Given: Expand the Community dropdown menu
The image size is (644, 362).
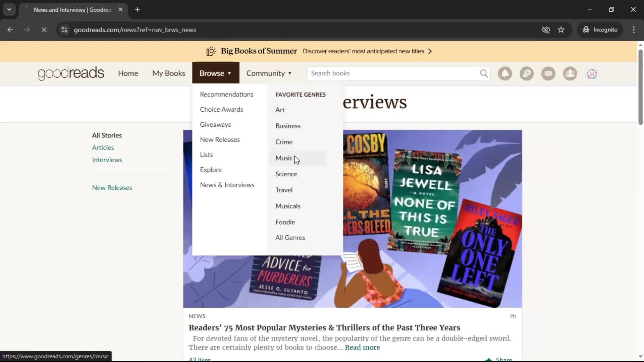Looking at the screenshot, I should click(x=269, y=73).
